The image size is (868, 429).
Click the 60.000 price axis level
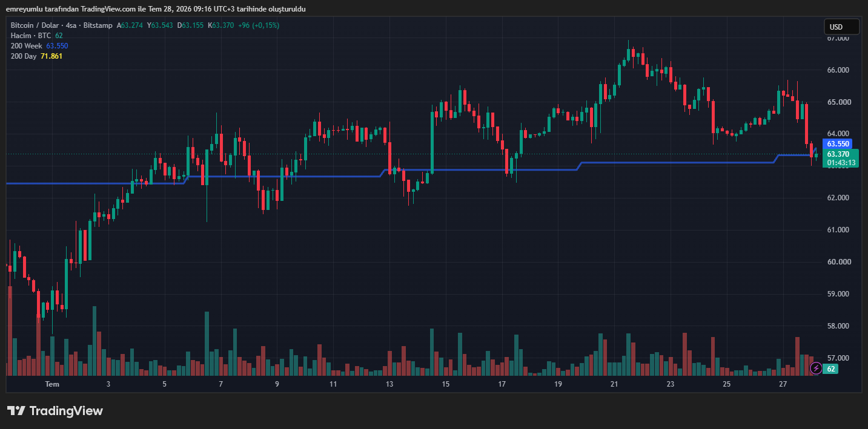click(838, 262)
